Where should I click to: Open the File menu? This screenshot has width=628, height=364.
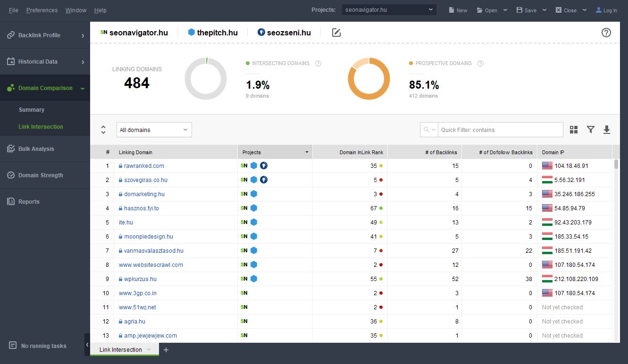coord(14,10)
